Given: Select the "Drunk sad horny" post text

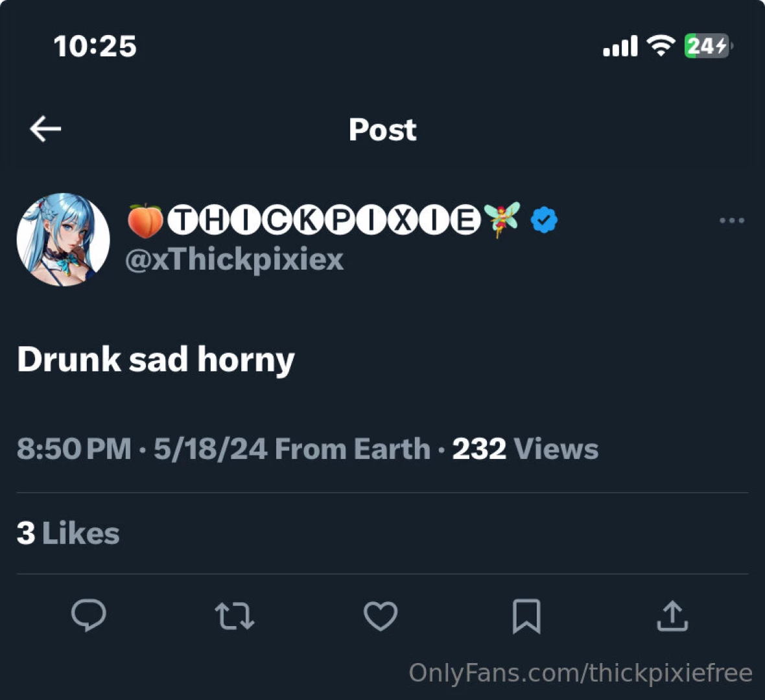Looking at the screenshot, I should point(156,359).
